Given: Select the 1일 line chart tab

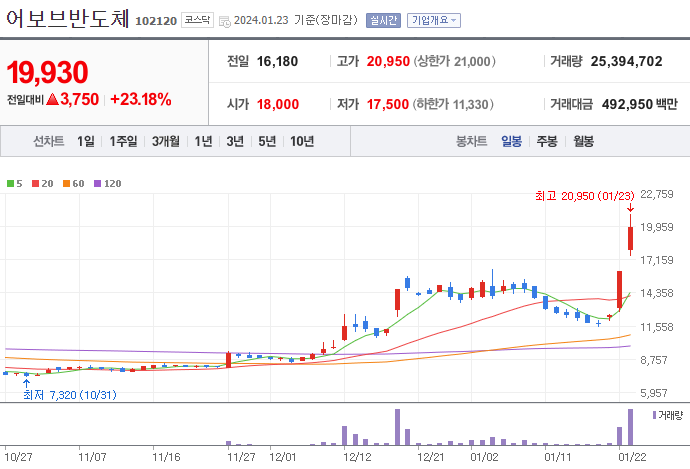Looking at the screenshot, I should pos(86,141).
